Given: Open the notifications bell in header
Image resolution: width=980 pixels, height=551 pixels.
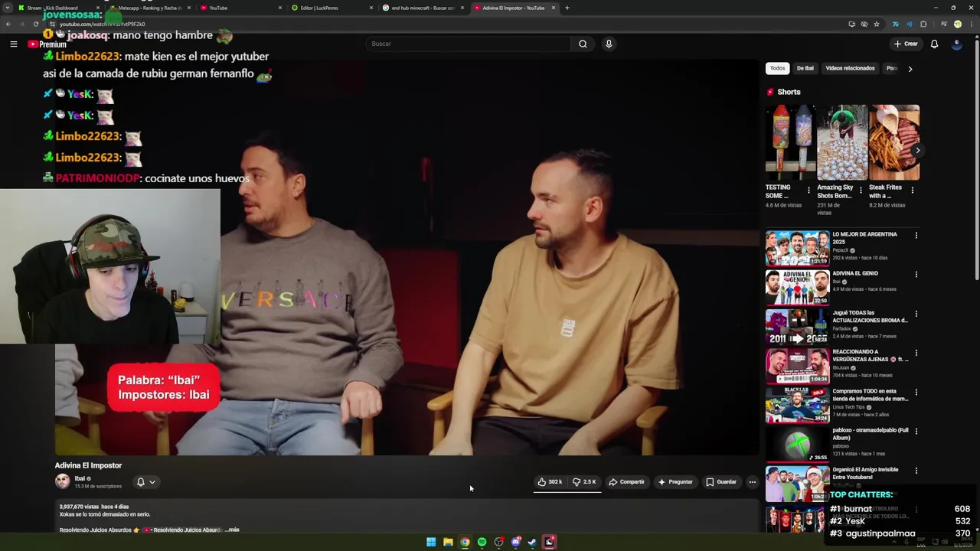Looking at the screenshot, I should pos(934,44).
